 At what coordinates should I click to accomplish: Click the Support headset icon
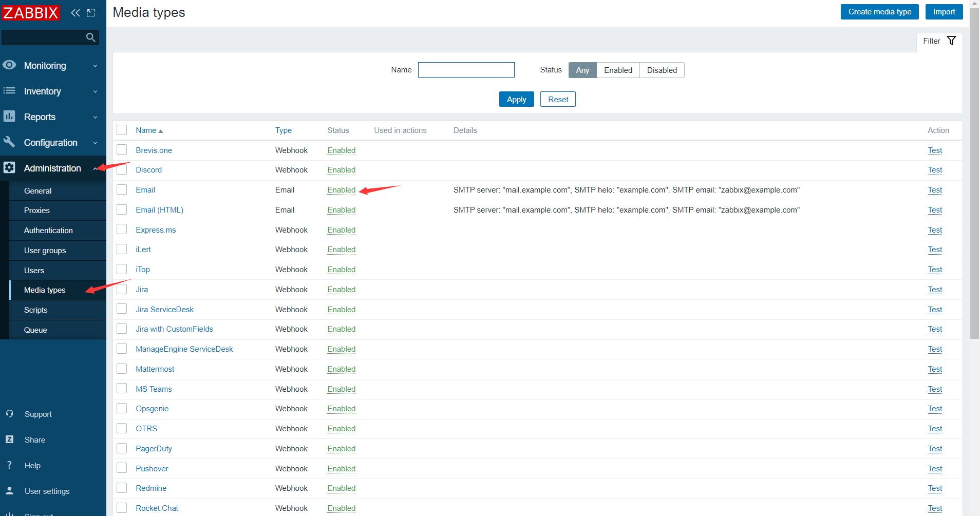tap(9, 414)
